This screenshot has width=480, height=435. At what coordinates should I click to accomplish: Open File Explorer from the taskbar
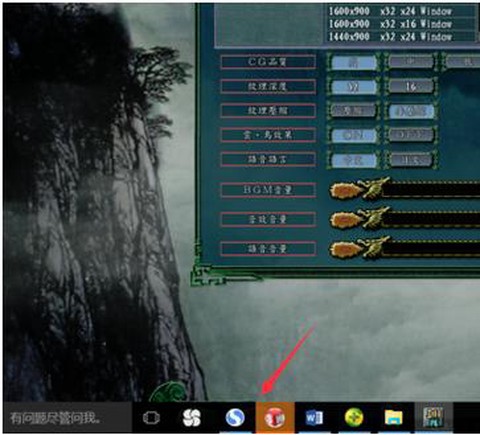point(394,417)
